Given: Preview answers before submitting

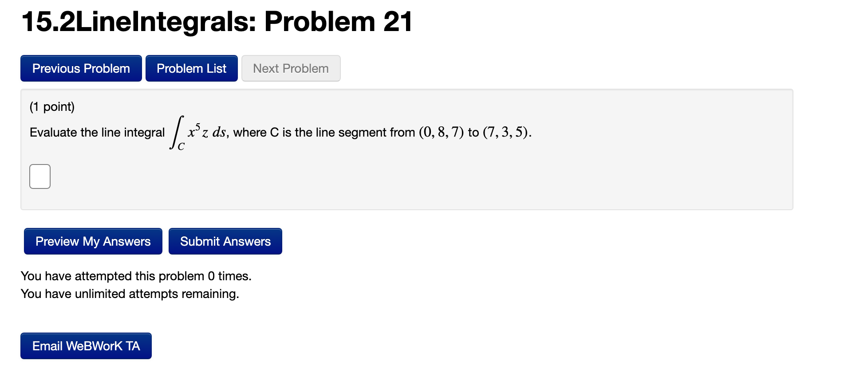Looking at the screenshot, I should tap(93, 241).
